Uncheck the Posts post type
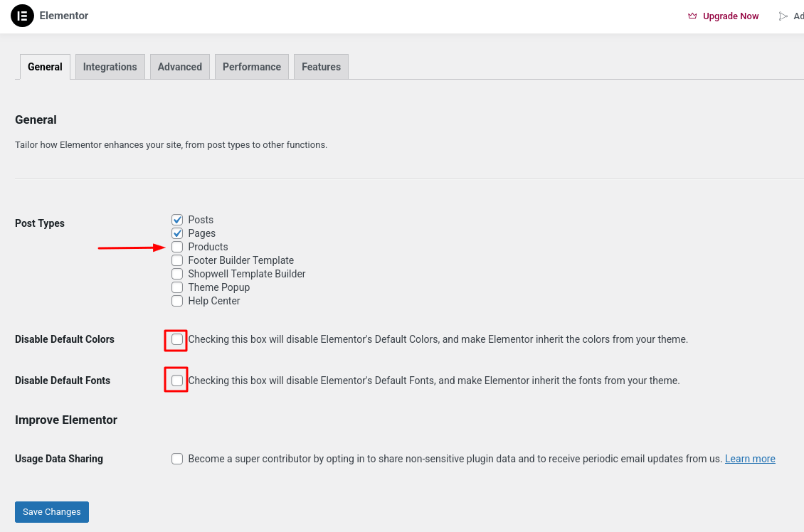Image resolution: width=804 pixels, height=532 pixels. point(177,220)
